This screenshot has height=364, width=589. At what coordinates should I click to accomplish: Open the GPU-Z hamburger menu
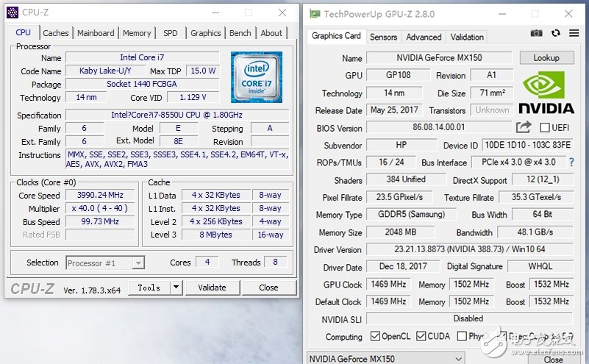tap(574, 33)
